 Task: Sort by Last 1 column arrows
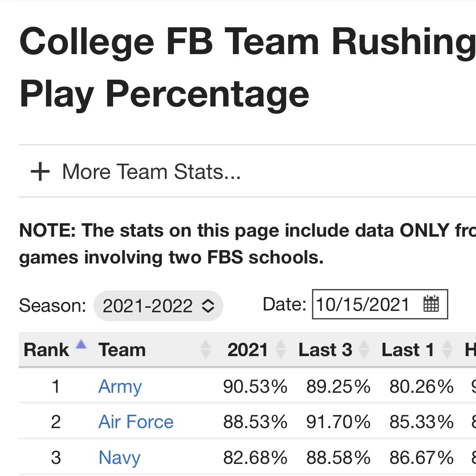(447, 349)
